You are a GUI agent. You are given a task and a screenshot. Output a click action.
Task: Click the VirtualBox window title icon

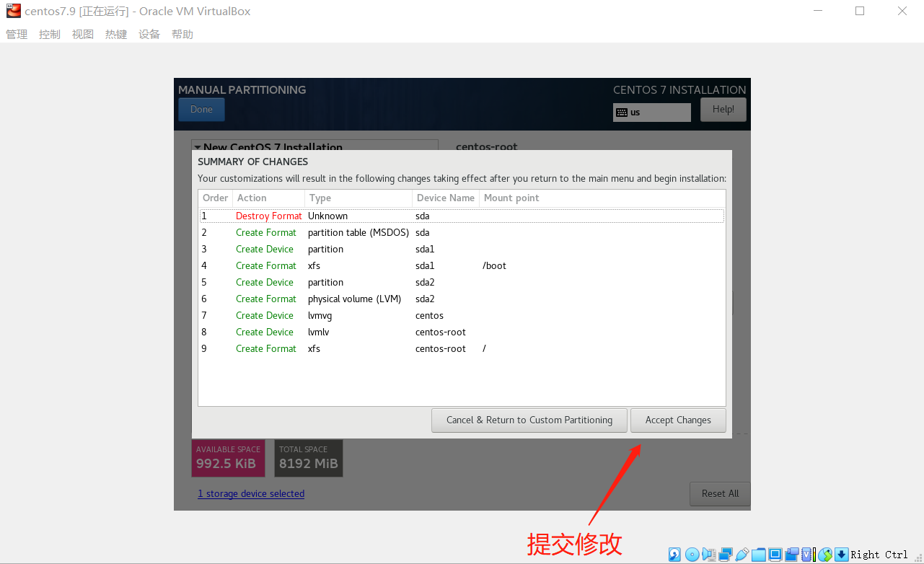coord(13,11)
